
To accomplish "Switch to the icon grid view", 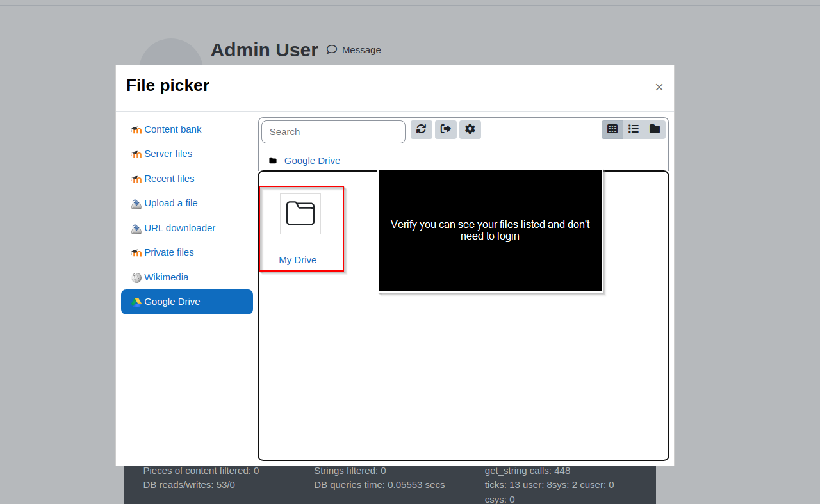I will [612, 129].
